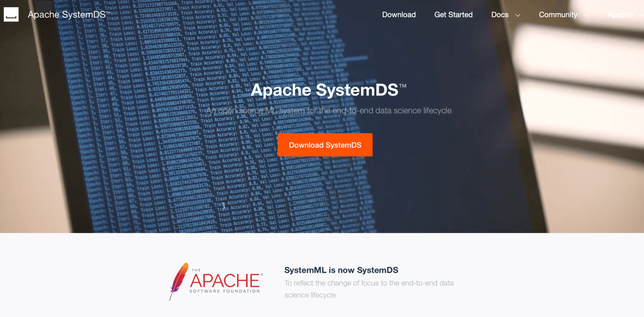Open the Apache dropdown in the header

[x=620, y=14]
